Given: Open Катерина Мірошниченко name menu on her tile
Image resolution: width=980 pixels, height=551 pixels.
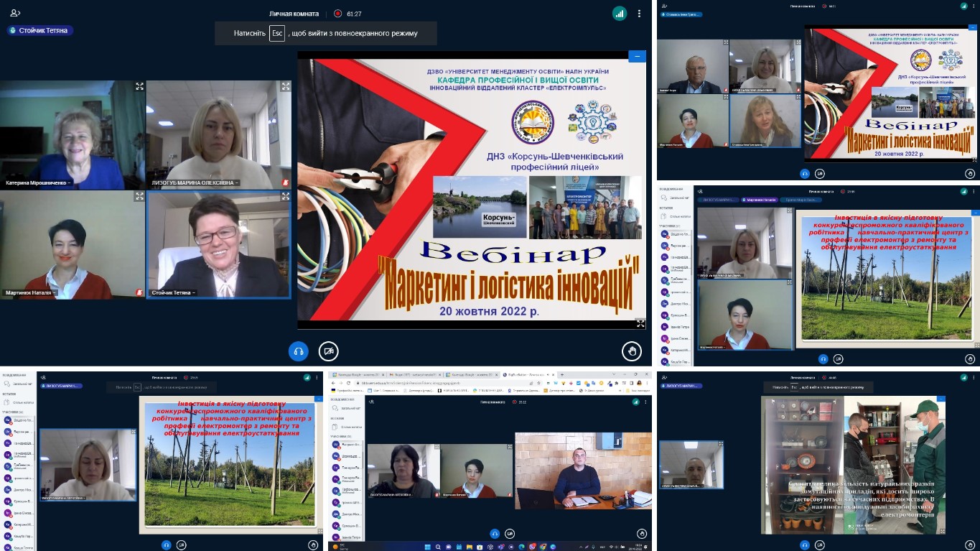Looking at the screenshot, I should [39, 183].
